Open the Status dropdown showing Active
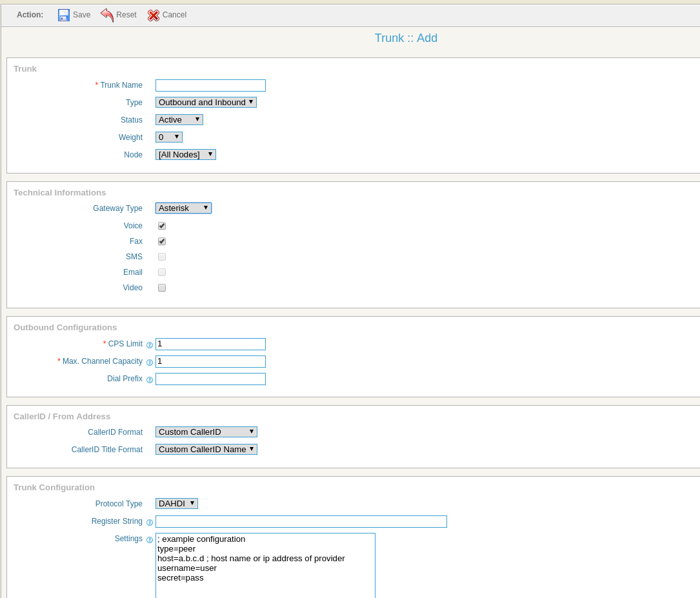 (x=179, y=119)
